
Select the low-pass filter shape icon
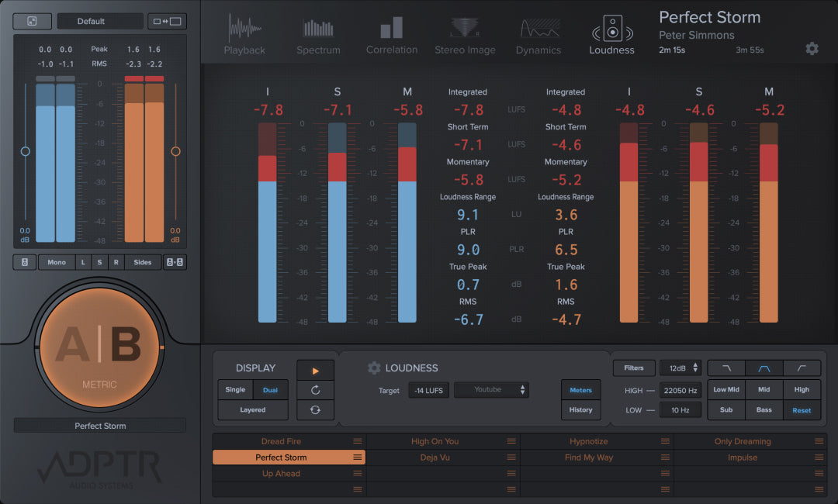click(x=726, y=368)
